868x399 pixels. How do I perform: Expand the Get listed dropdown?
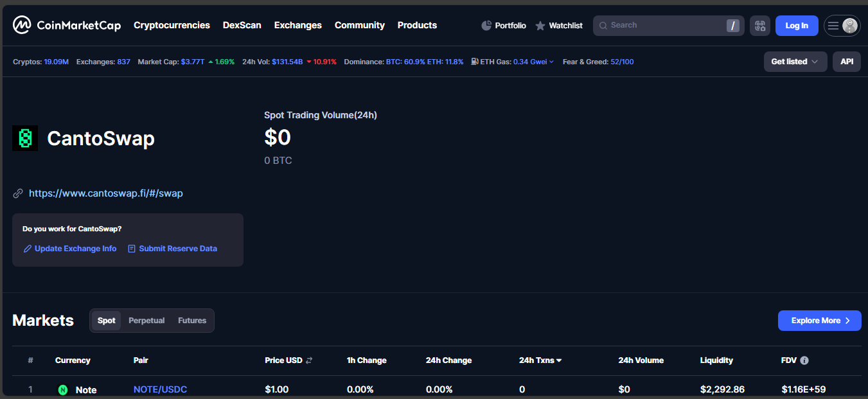795,62
